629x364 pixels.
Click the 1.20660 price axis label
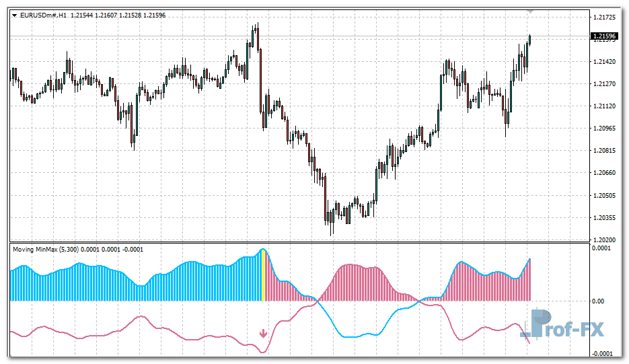(x=604, y=173)
